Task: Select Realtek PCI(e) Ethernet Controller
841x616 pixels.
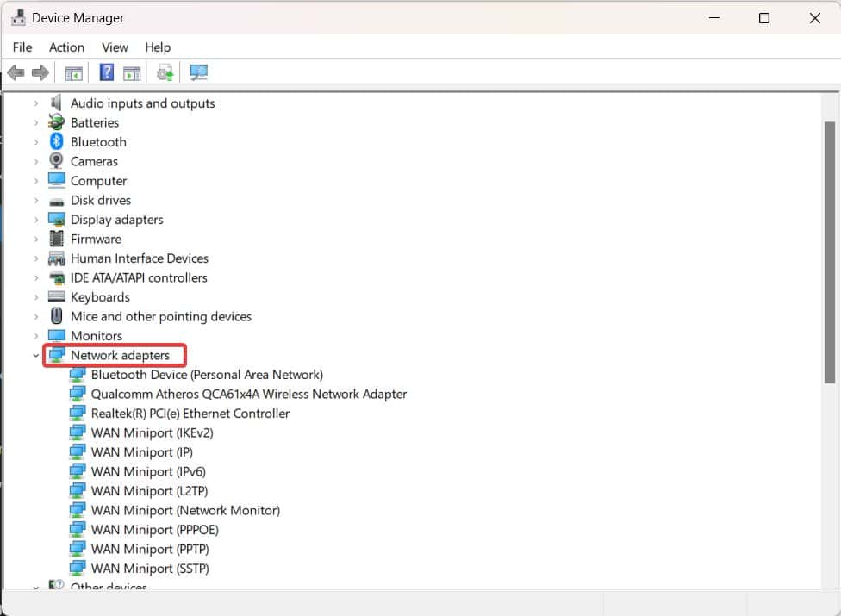Action: (190, 414)
